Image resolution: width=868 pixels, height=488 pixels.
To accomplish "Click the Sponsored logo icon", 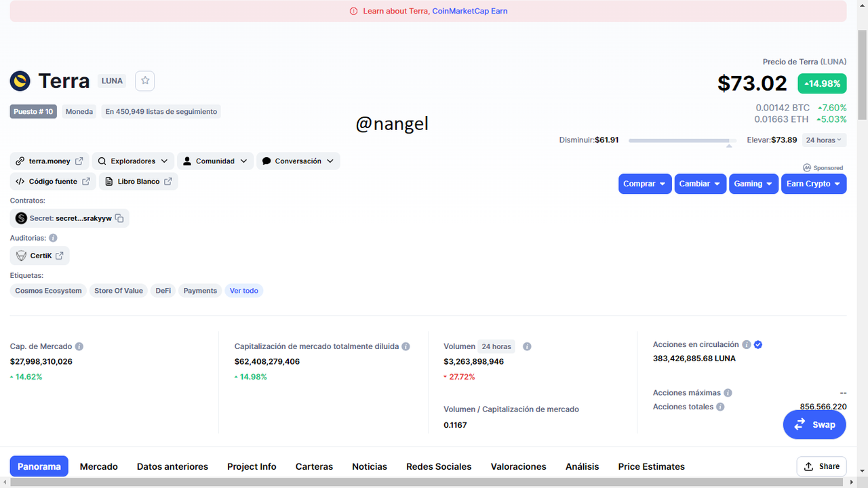I will coord(807,167).
